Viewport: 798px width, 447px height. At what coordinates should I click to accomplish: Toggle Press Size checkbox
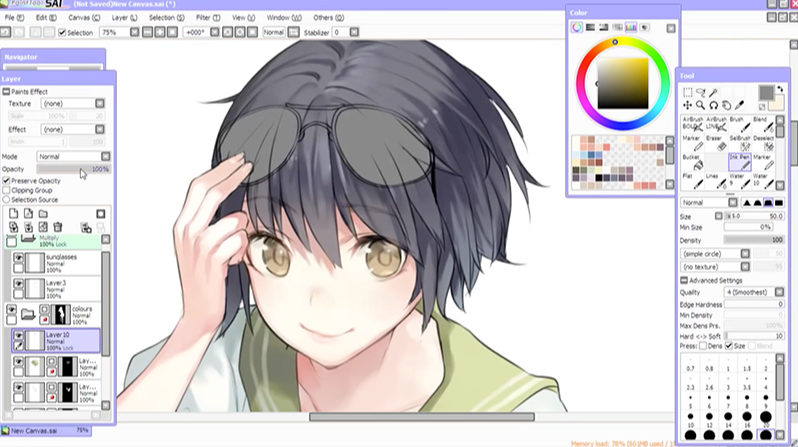pyautogui.click(x=728, y=346)
